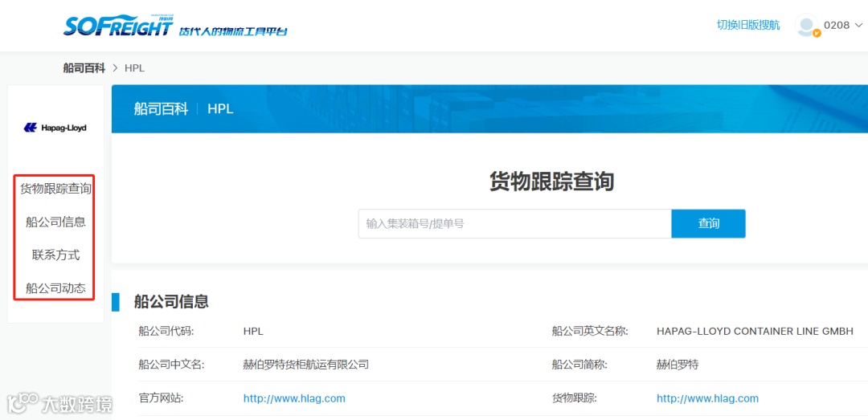Open 船公司动态 in sidebar
Screen dimensions: 868x420
pos(55,288)
